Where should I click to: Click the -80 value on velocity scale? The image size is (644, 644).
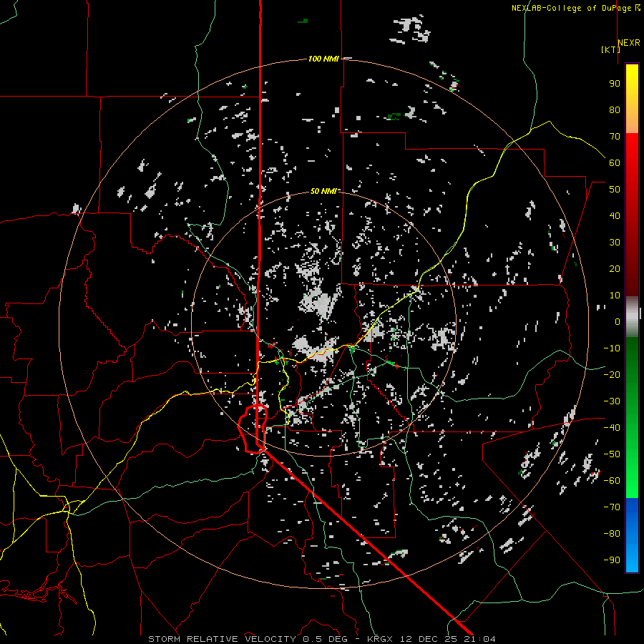[x=612, y=534]
